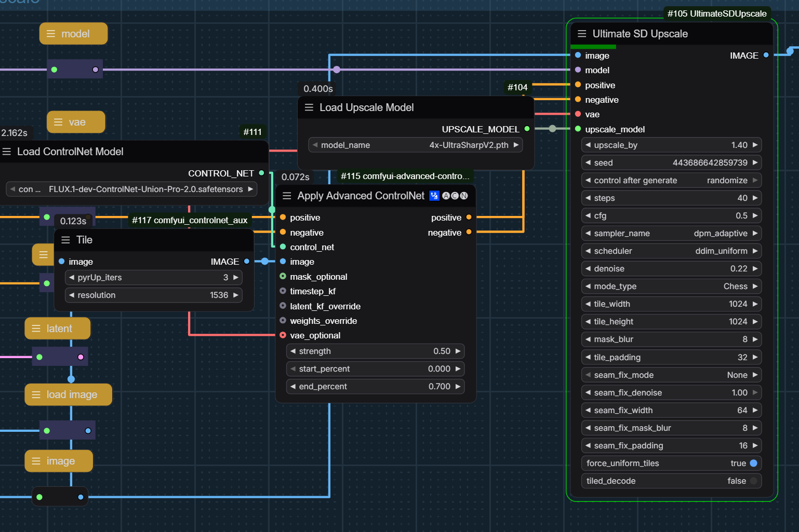Select the yellow 'latent' group label
Viewport: 799px width, 532px height.
coord(58,329)
